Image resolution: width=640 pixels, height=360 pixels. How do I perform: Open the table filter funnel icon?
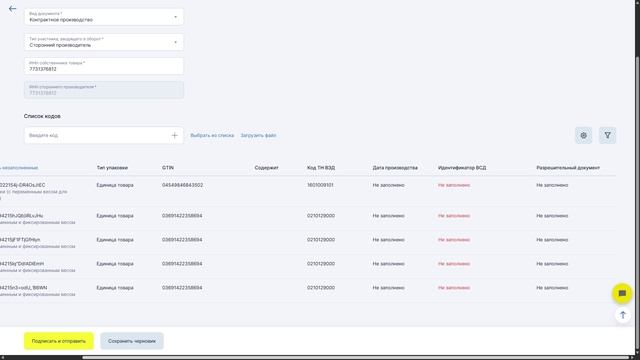point(607,136)
